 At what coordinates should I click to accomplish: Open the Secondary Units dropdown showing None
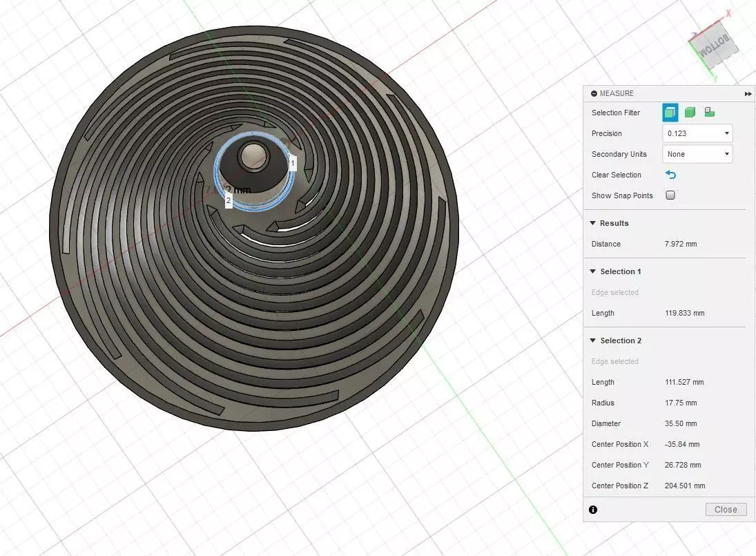pos(697,154)
